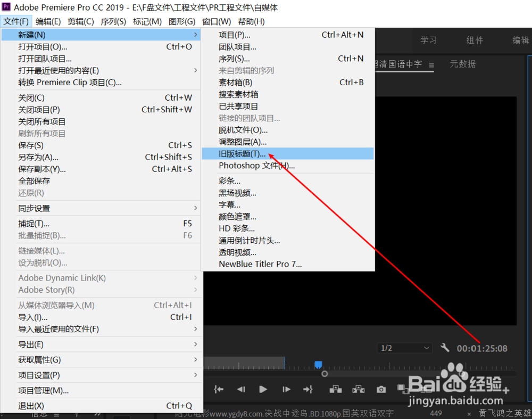532x419 pixels.
Task: Open the 1/2 playback resolution dropdown
Action: (404, 348)
